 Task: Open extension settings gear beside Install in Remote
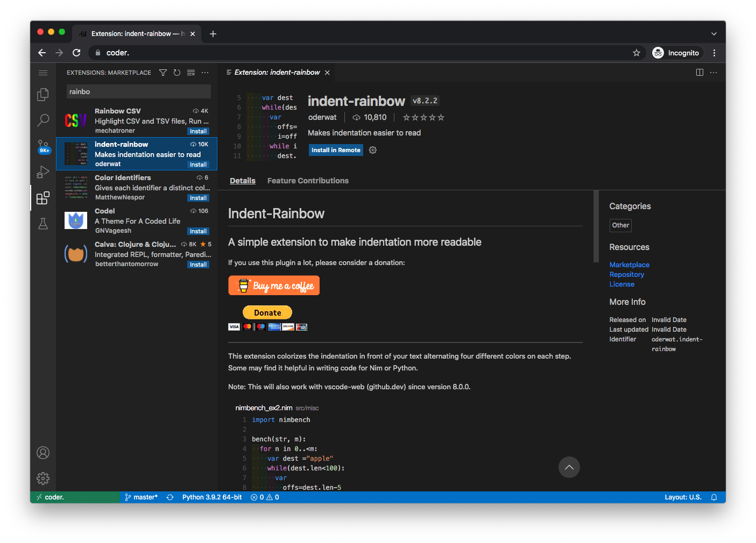[373, 150]
